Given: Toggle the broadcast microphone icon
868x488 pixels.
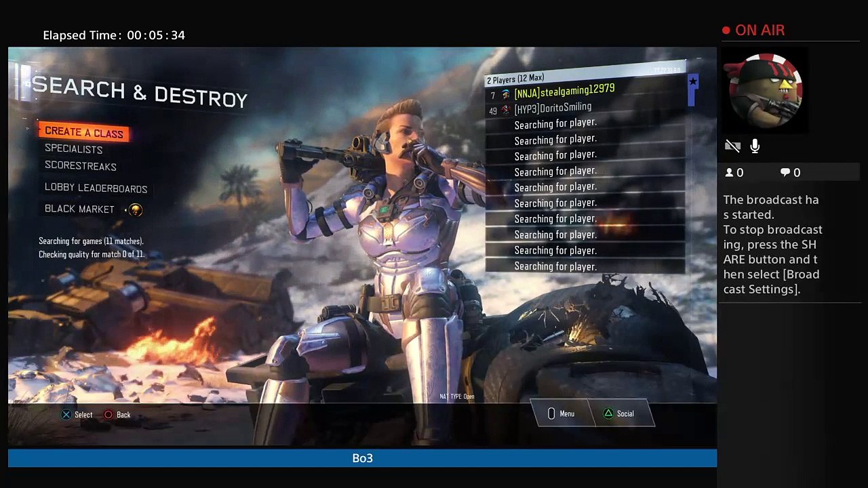Looking at the screenshot, I should 755,146.
